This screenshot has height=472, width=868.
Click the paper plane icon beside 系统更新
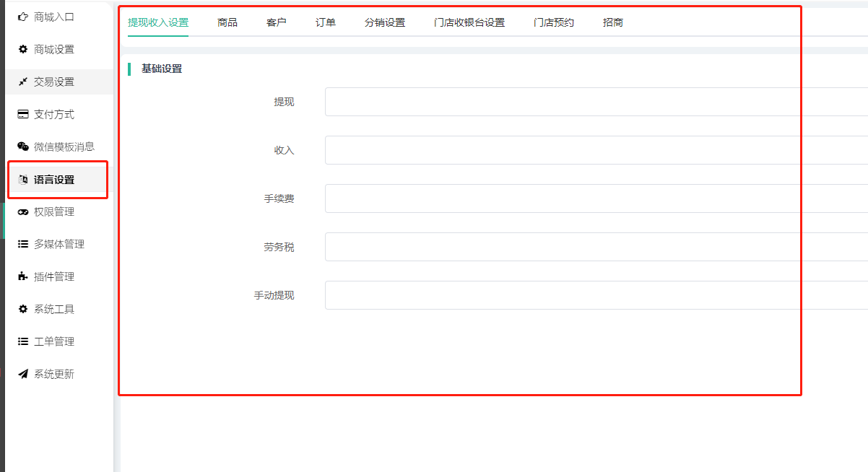tap(23, 374)
